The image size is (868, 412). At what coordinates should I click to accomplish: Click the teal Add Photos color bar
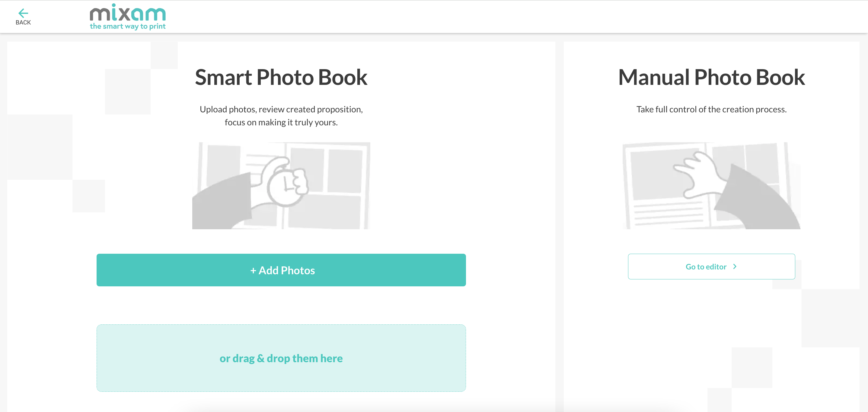[x=281, y=270]
